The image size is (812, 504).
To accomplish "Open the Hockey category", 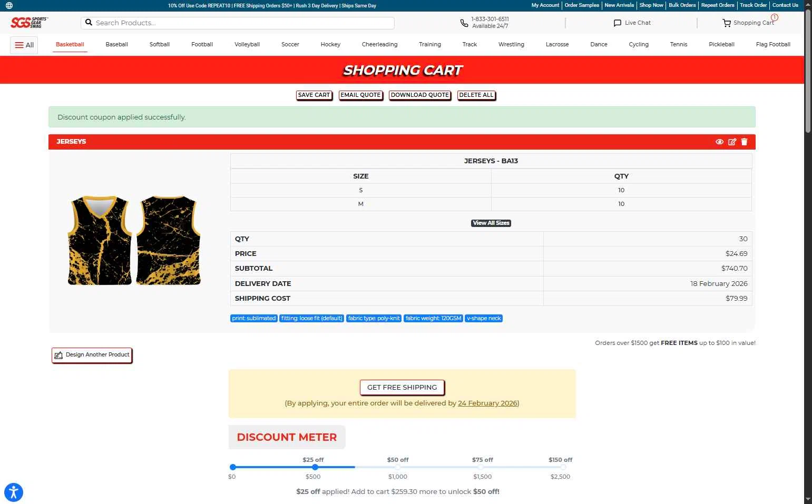I will click(x=330, y=44).
